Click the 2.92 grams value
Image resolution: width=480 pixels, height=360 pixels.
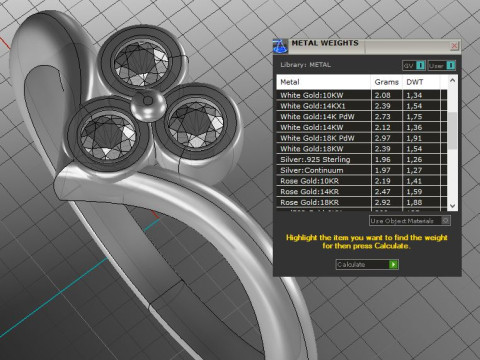pyautogui.click(x=382, y=202)
